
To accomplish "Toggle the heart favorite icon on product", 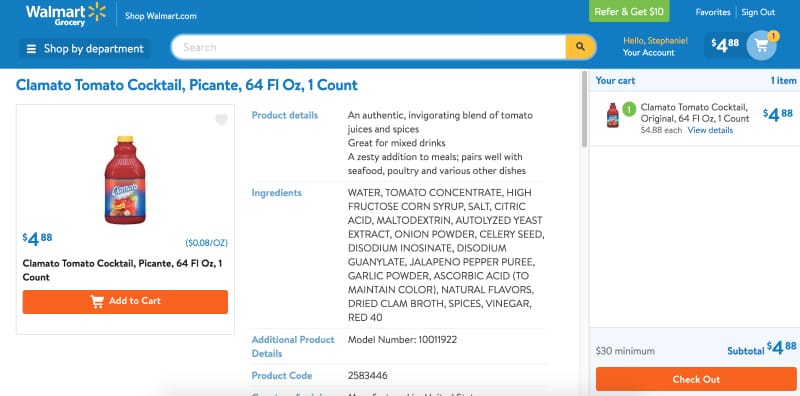I will point(221,120).
